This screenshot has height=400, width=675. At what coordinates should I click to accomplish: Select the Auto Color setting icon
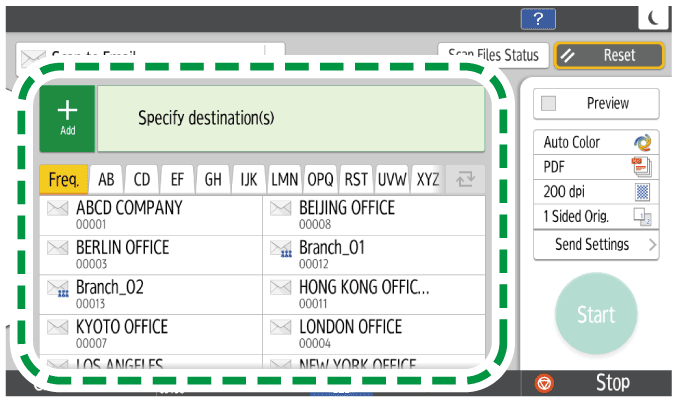tap(642, 142)
